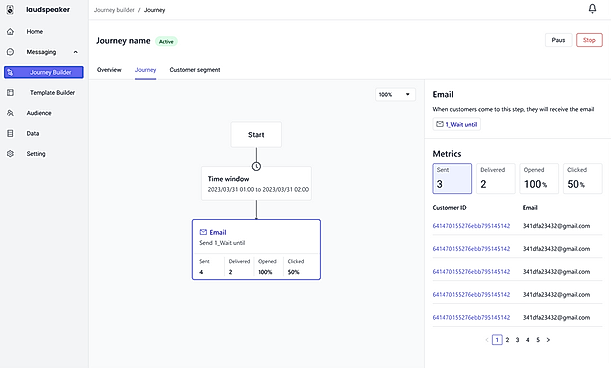This screenshot has height=368, width=611.
Task: Select the Clicked metric card
Action: (583, 179)
